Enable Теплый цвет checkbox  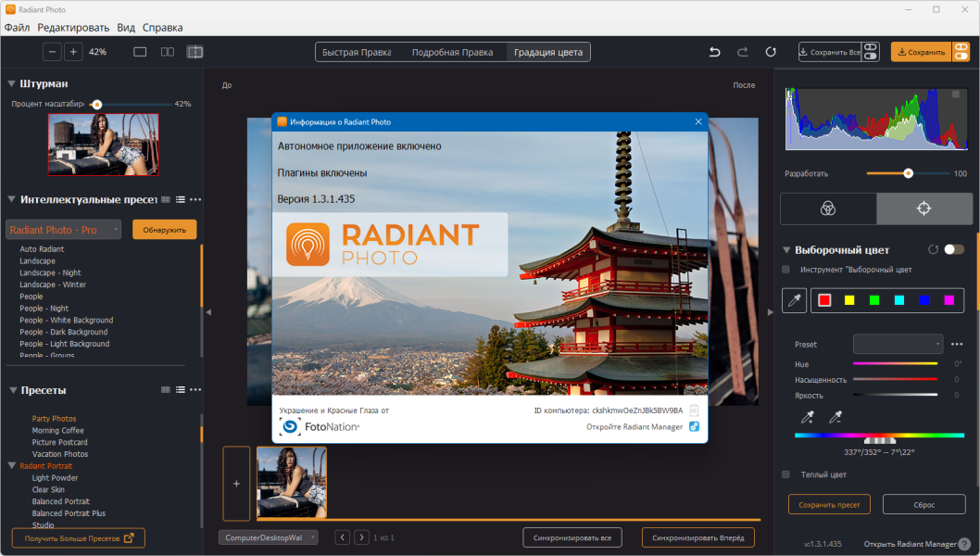[x=786, y=474]
